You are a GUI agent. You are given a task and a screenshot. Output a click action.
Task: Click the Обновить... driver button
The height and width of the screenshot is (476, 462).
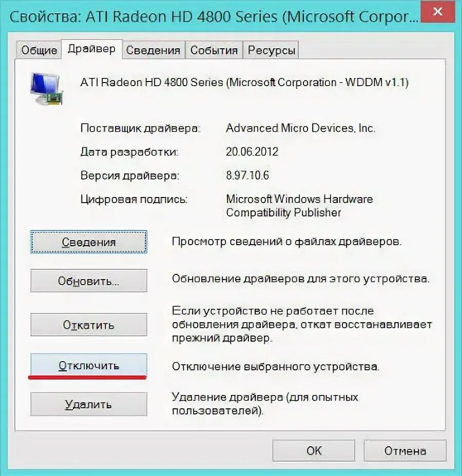[89, 281]
